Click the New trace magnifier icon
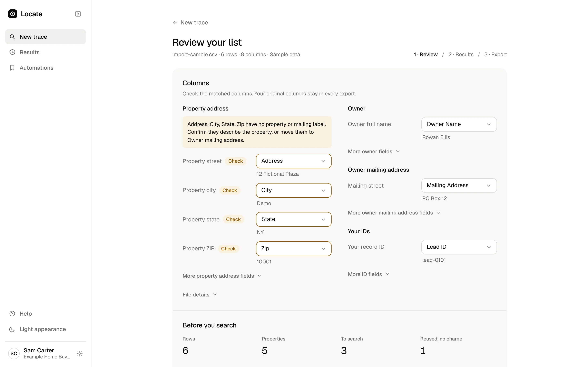588x367 pixels. point(12,37)
